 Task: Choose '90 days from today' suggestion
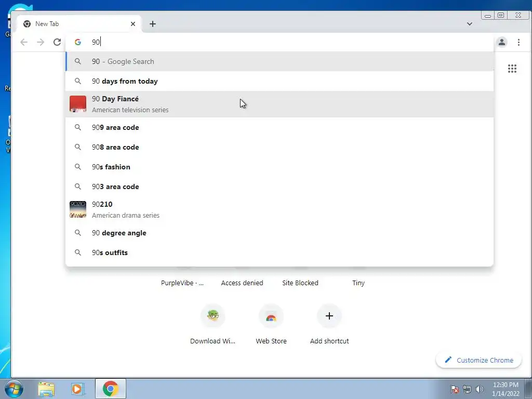(280, 81)
